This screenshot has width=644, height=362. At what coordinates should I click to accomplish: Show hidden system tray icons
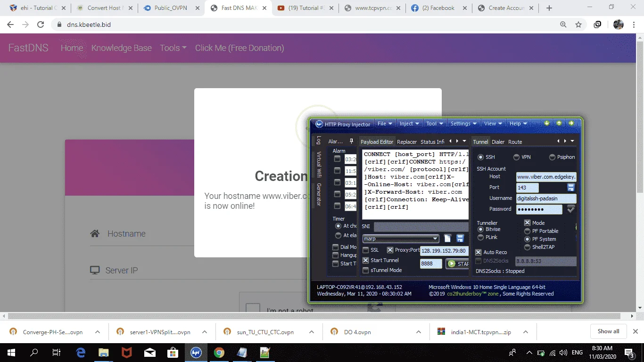(529, 352)
